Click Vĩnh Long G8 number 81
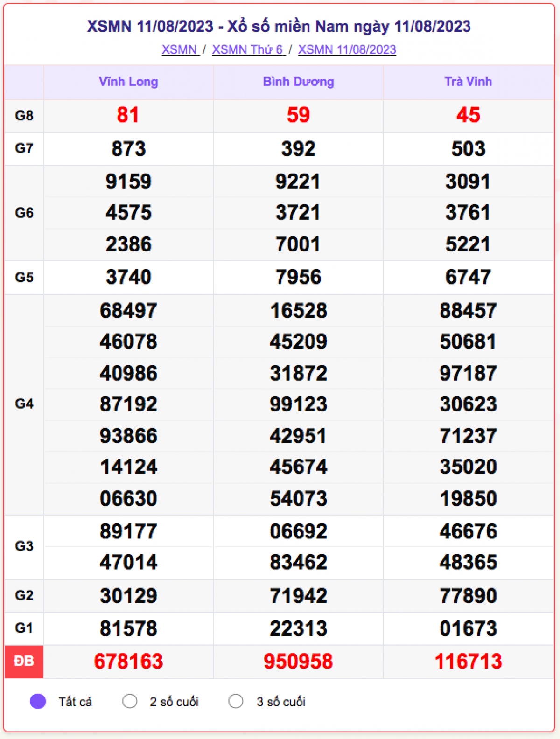The width and height of the screenshot is (560, 739). [128, 115]
